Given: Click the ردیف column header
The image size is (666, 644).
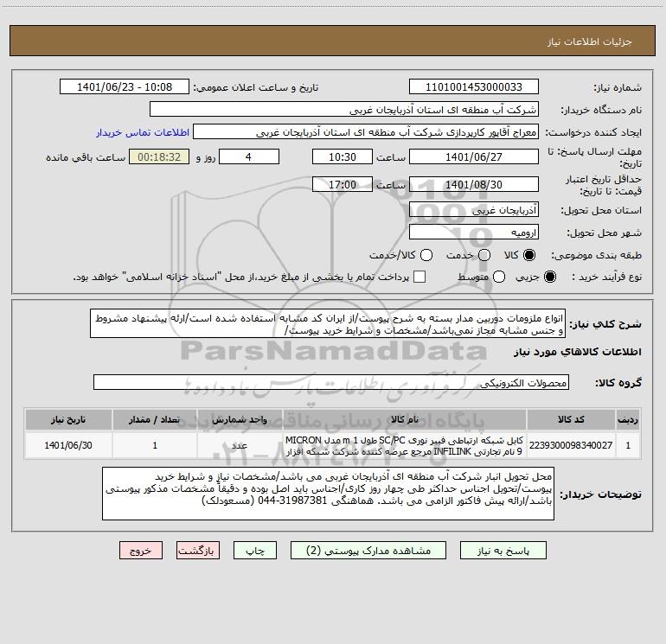Looking at the screenshot, I should (x=628, y=420).
